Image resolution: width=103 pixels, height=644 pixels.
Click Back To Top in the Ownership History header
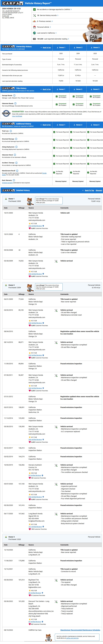[47, 48]
